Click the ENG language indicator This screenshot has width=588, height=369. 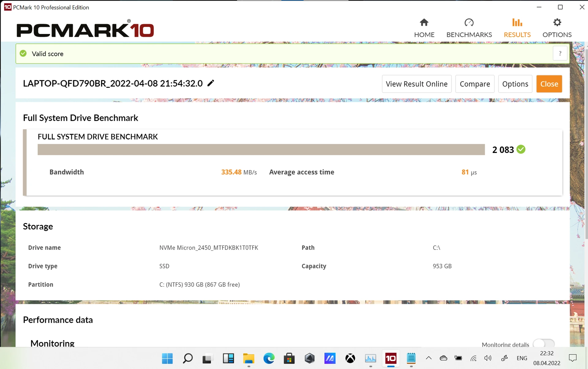click(x=522, y=358)
